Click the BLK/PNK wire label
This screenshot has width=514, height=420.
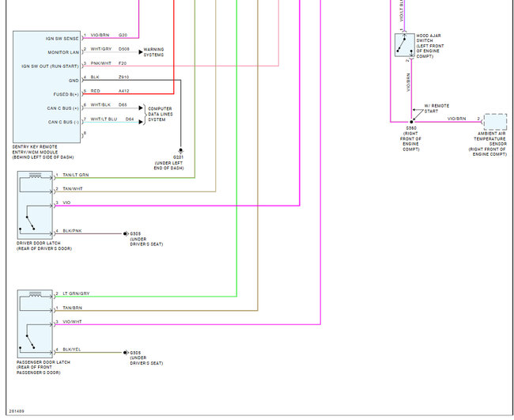click(x=73, y=231)
